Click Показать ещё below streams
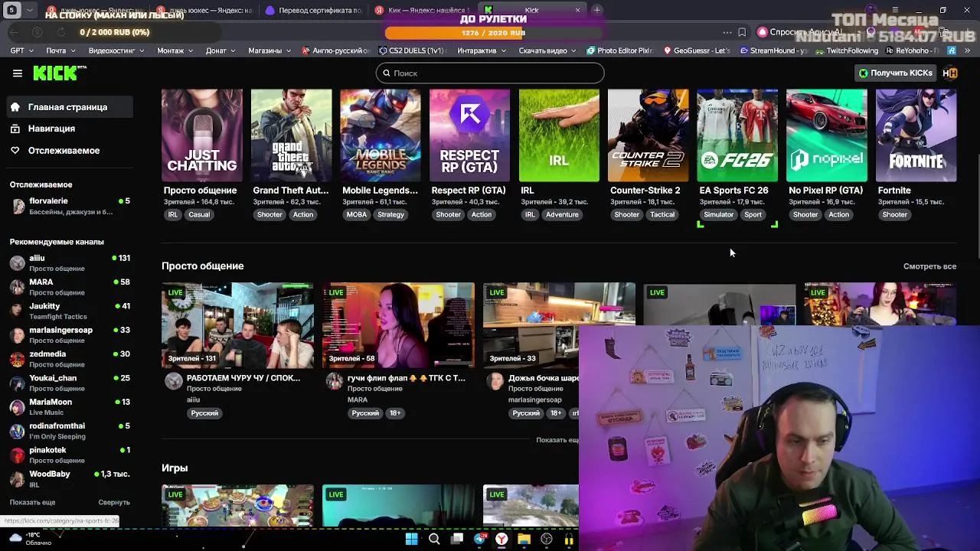The width and height of the screenshot is (980, 551). (x=557, y=440)
